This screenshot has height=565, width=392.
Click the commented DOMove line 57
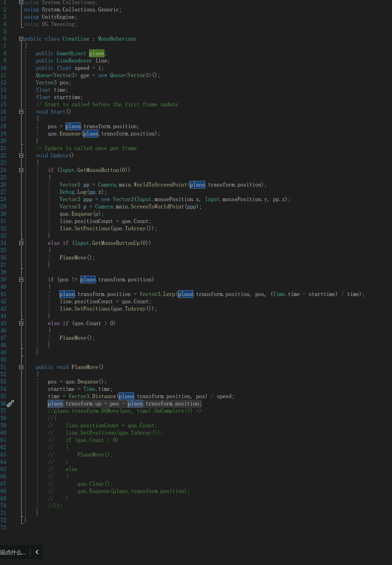(124, 411)
